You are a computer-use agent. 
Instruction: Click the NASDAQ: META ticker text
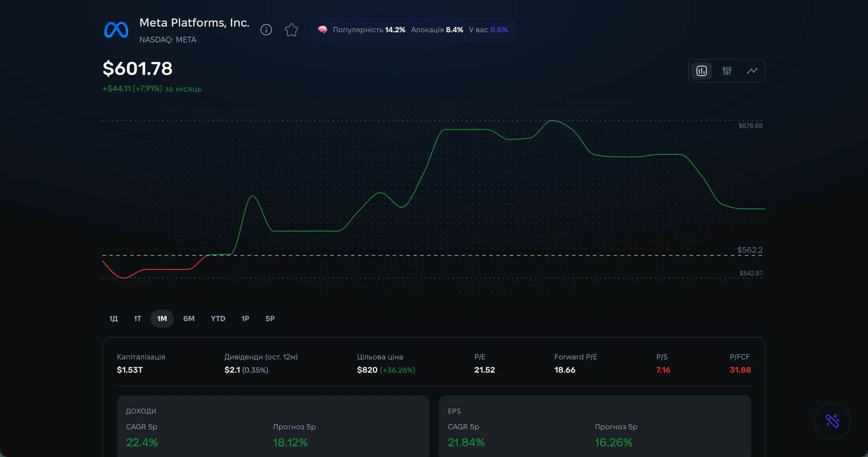(x=168, y=40)
